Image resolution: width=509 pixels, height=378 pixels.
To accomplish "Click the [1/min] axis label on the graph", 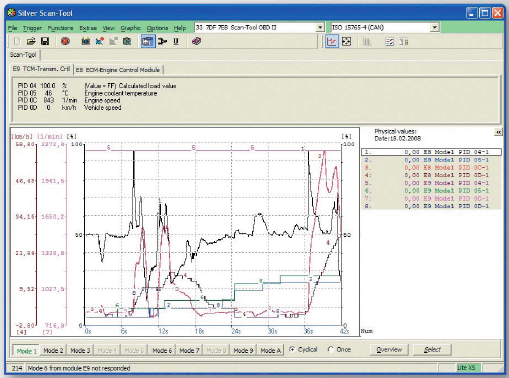I will tap(50, 136).
